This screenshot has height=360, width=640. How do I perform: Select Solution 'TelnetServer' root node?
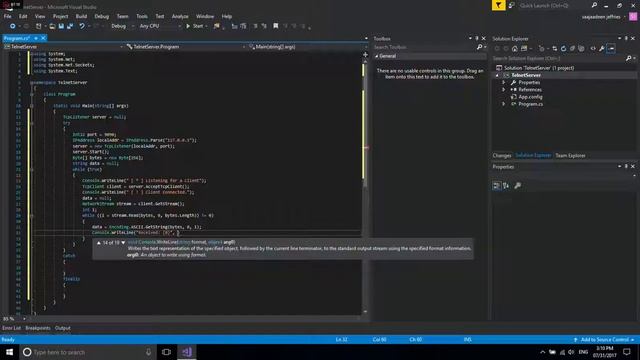[539, 68]
